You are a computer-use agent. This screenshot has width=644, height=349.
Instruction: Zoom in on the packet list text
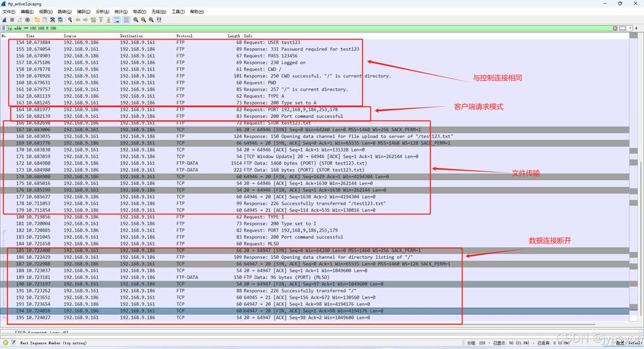tap(135, 20)
